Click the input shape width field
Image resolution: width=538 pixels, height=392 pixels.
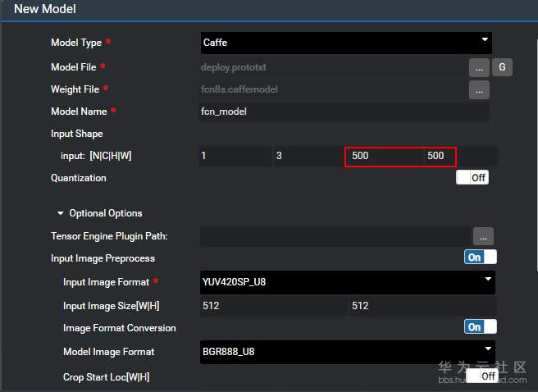[x=438, y=156]
